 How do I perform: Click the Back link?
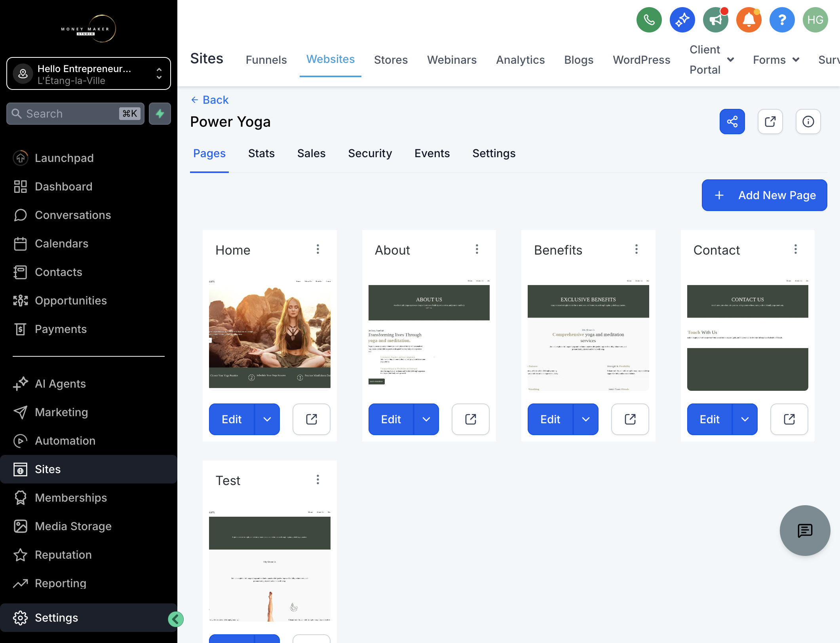point(209,100)
